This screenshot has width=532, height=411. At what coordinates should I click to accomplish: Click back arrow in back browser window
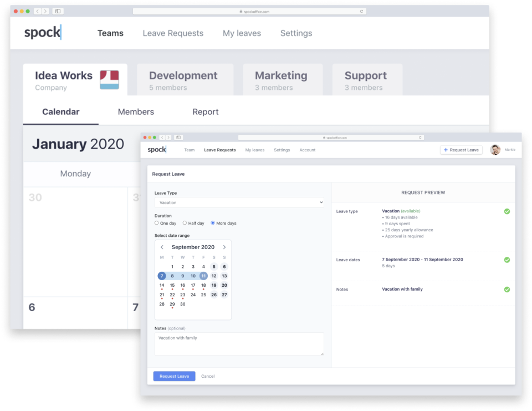click(x=37, y=11)
